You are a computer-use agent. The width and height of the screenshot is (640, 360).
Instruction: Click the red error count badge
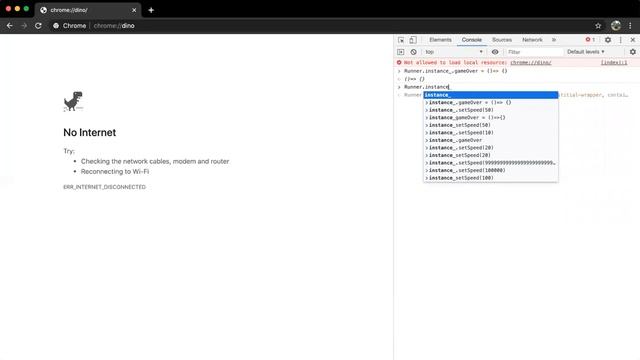590,40
